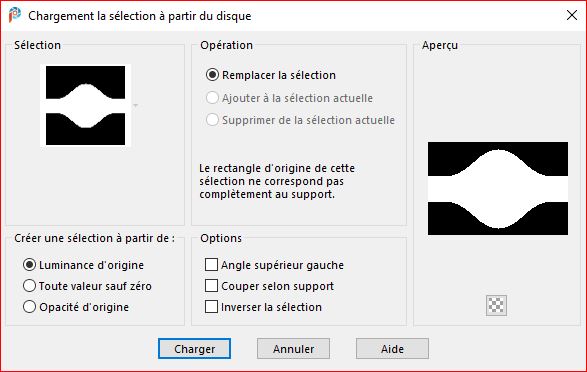Close the Chargement la sélection dialog
The image size is (587, 372).
[x=572, y=15]
